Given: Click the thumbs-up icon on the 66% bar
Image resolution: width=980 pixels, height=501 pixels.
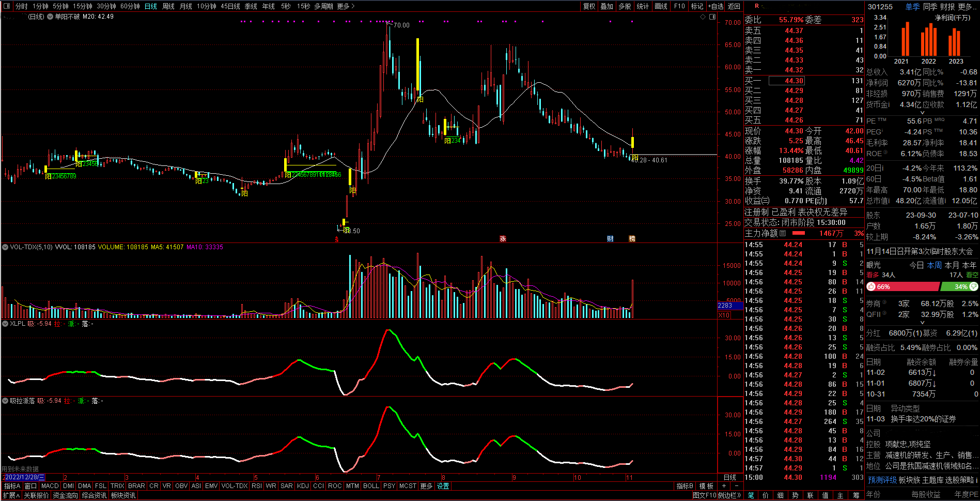Looking at the screenshot, I should (x=872, y=286).
